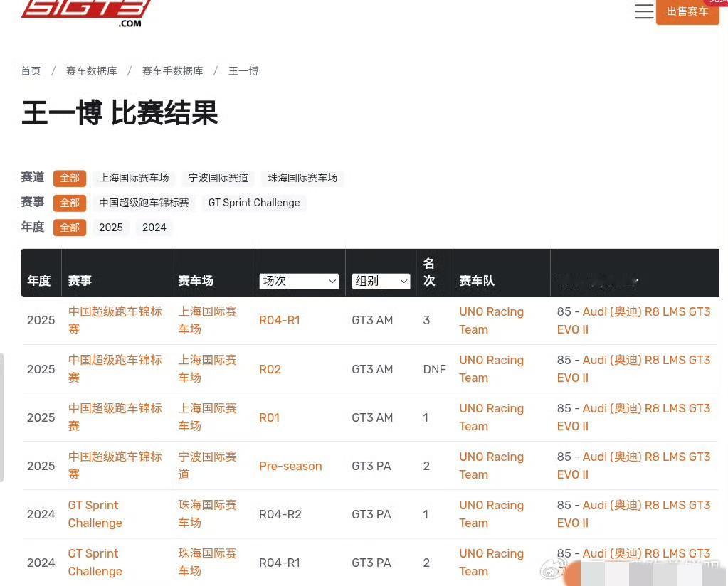Click GT3 PA cell in Pre-season row
Image resolution: width=728 pixels, height=586 pixels.
pyautogui.click(x=371, y=466)
